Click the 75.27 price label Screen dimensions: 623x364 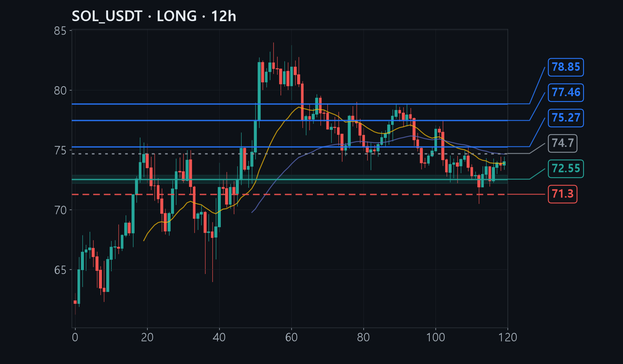click(x=566, y=118)
